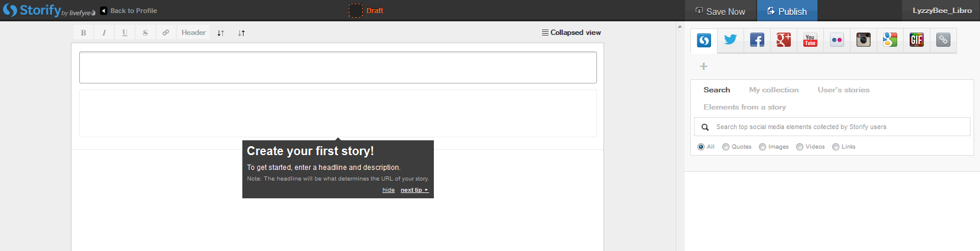Click the headline text field
Viewport: 980px width, 251px height.
338,67
